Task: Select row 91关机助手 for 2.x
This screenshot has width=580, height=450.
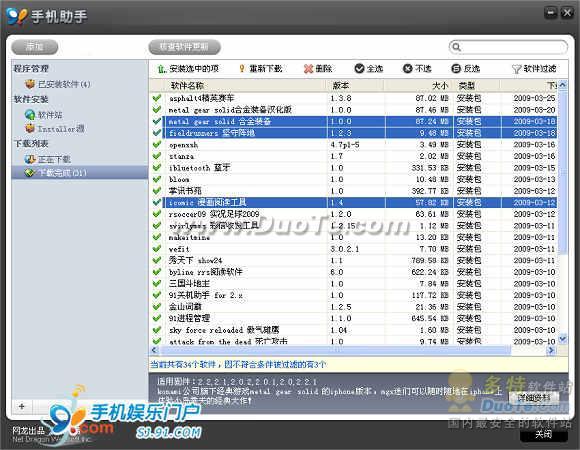Action: pos(354,295)
